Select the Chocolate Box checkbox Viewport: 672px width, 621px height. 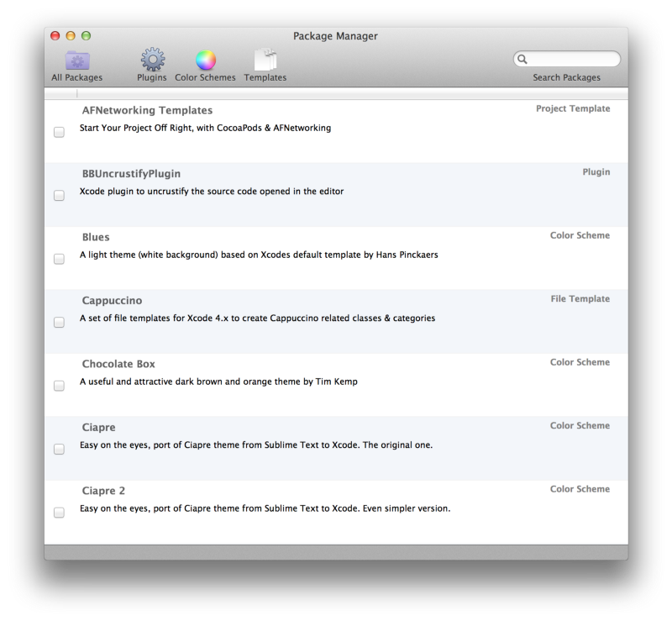pyautogui.click(x=59, y=386)
